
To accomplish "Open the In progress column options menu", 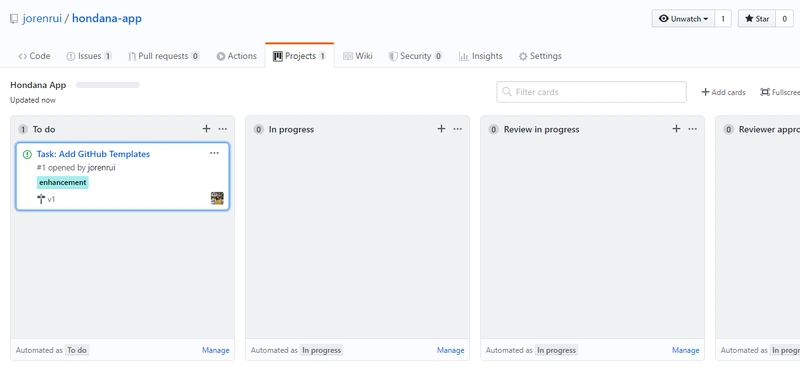I will (x=458, y=129).
